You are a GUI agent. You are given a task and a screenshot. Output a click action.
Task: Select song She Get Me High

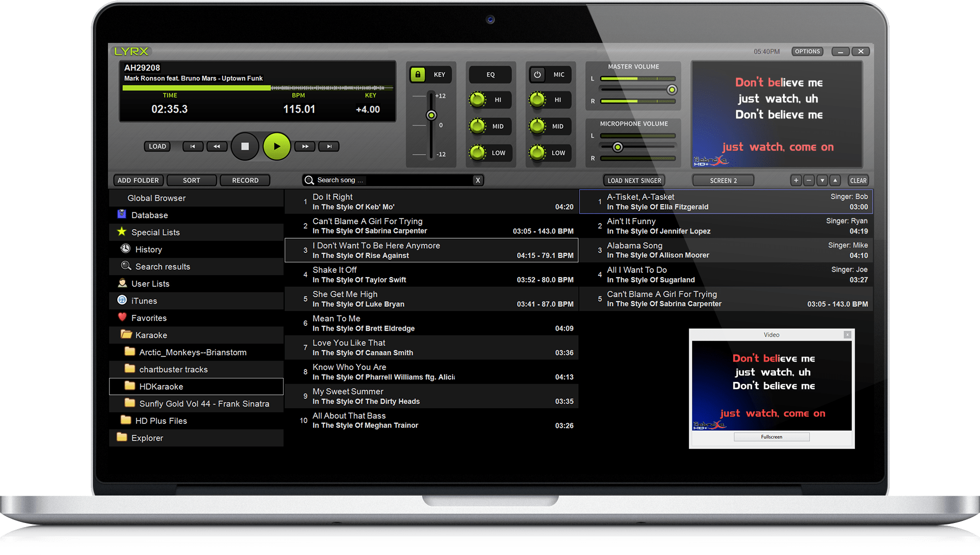(431, 299)
